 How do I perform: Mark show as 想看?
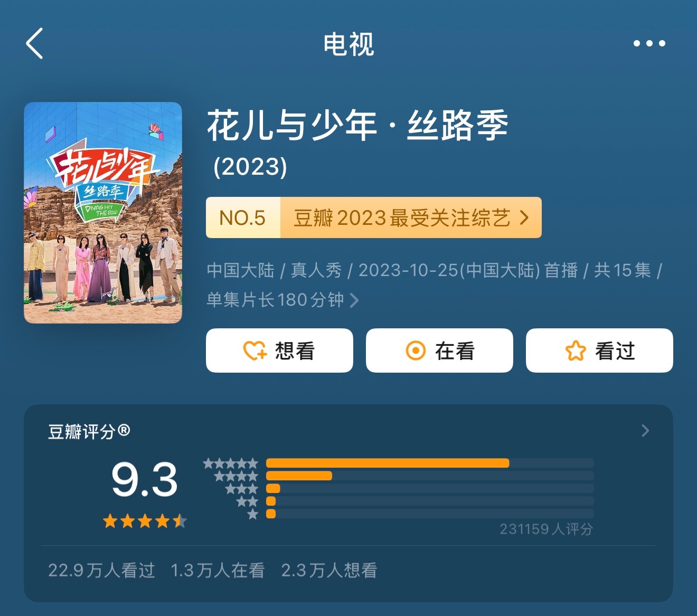[x=279, y=350]
